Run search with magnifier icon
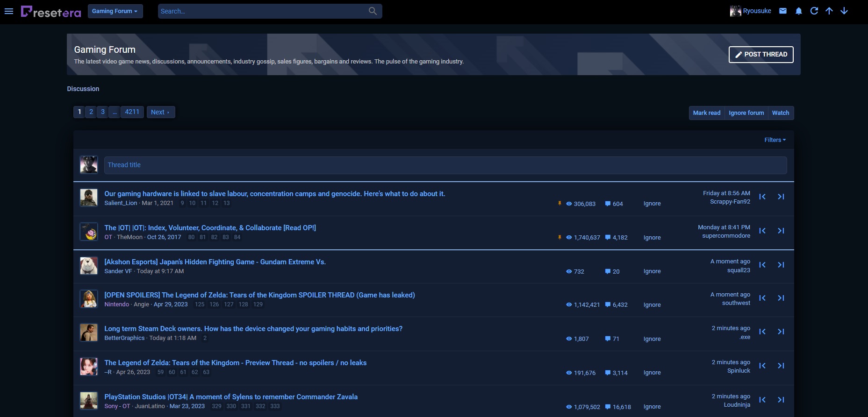 (373, 11)
